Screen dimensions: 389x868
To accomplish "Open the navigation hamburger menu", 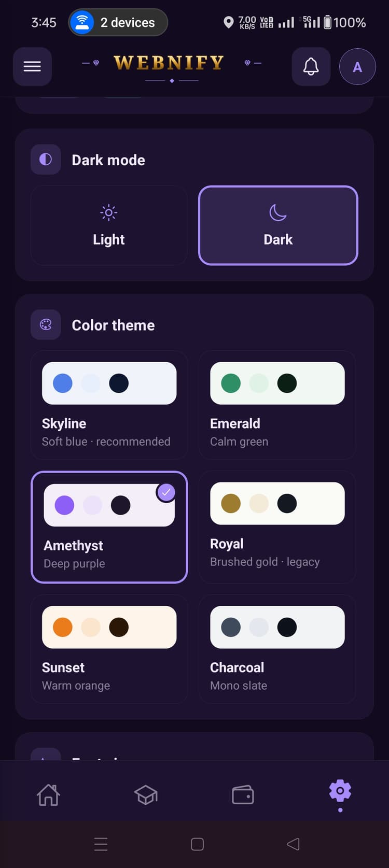I will [32, 66].
